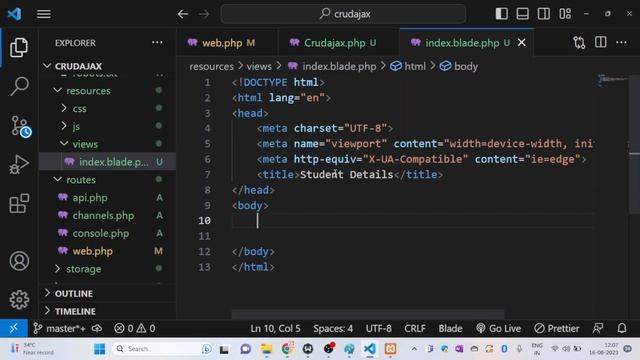The width and height of the screenshot is (640, 360).
Task: Open Customize Layout options
Action: click(x=565, y=13)
